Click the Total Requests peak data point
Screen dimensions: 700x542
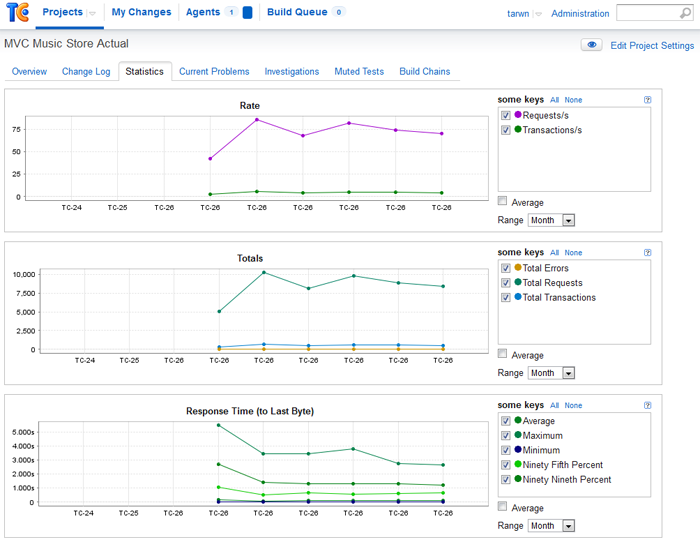pyautogui.click(x=264, y=272)
